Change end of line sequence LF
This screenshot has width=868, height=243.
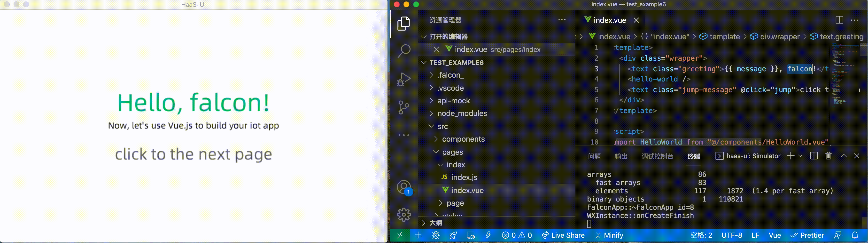(755, 235)
